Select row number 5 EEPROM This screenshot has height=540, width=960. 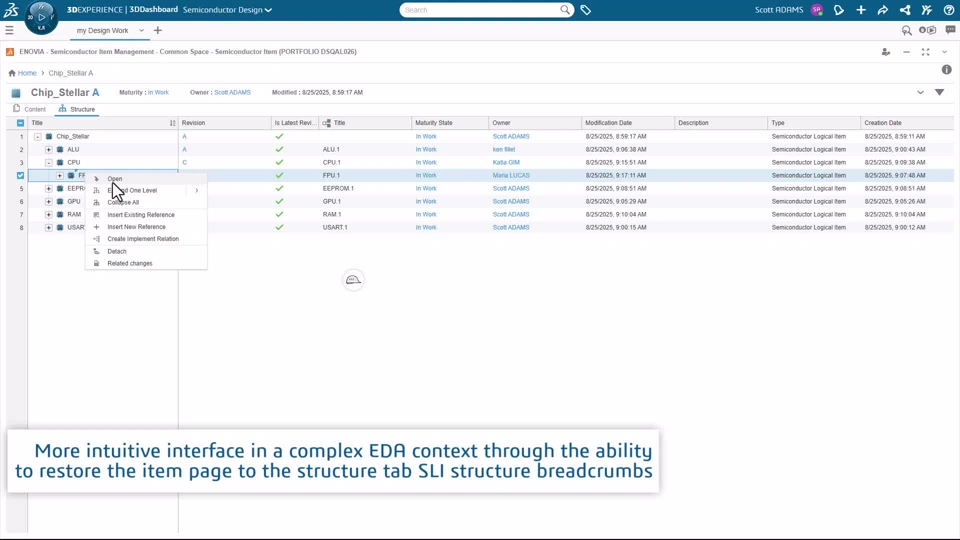coord(21,189)
